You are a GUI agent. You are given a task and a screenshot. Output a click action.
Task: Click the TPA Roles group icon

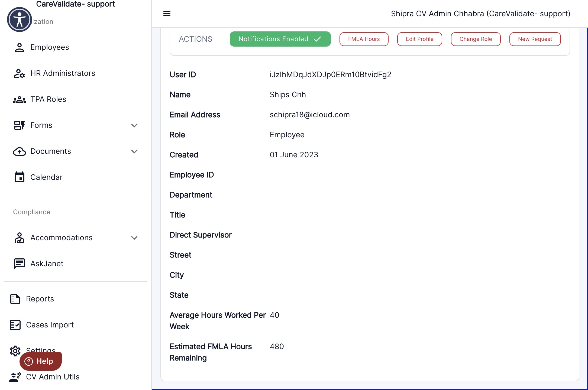point(19,99)
